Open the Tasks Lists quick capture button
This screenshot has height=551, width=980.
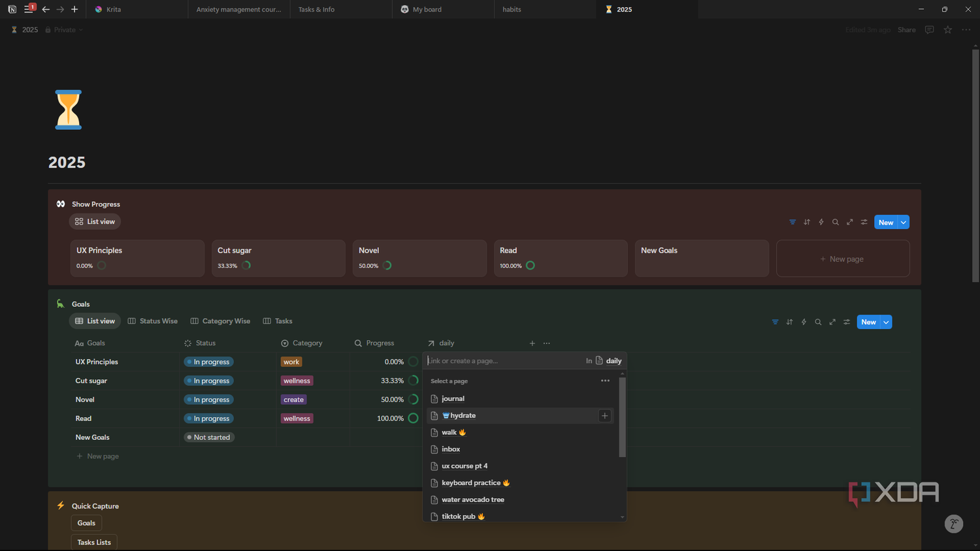[94, 543]
